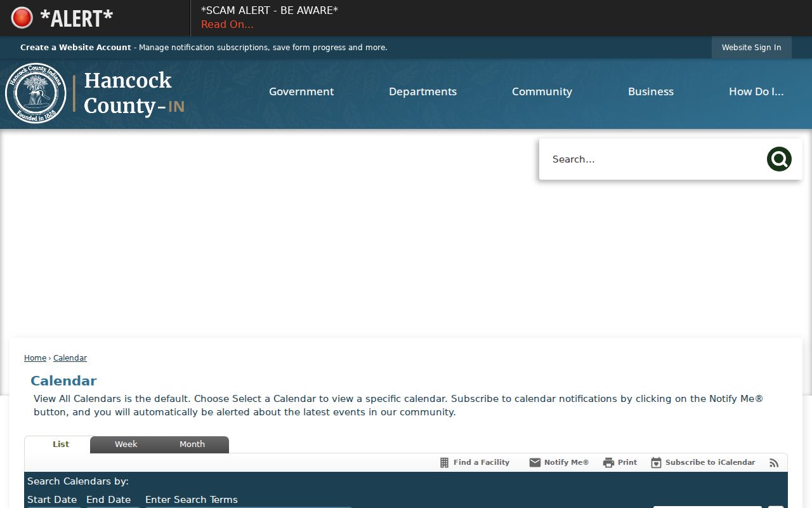Viewport: 812px width, 508px height.
Task: Click the *SCAM ALERT - BE AWARE* headline
Action: click(x=270, y=10)
